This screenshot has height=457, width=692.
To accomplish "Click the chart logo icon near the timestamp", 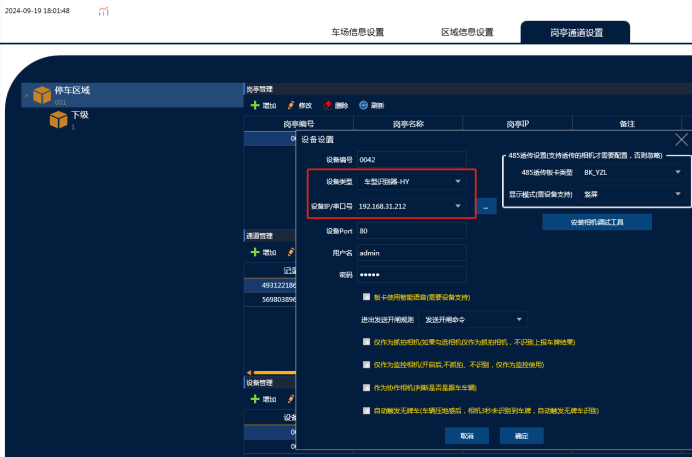I will tap(104, 11).
